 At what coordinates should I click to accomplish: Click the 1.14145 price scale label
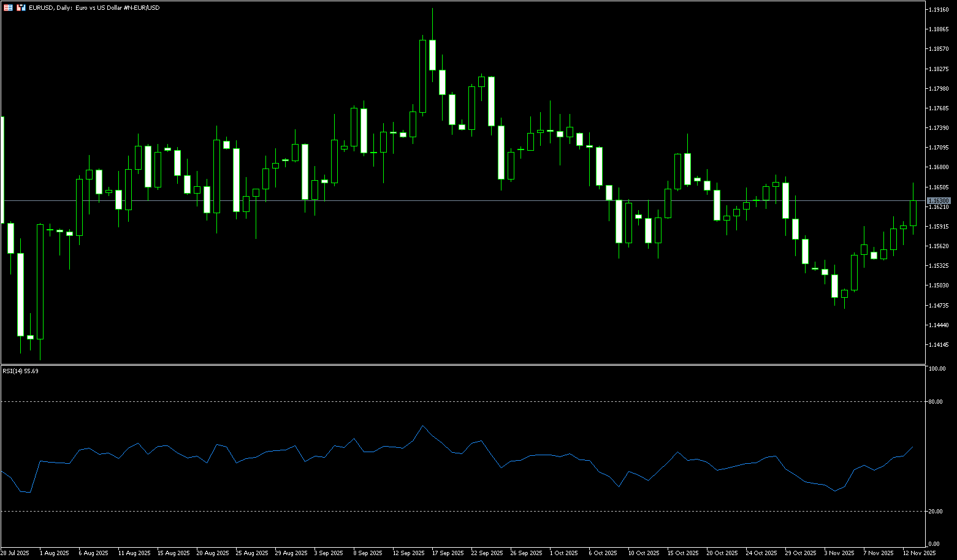click(939, 344)
